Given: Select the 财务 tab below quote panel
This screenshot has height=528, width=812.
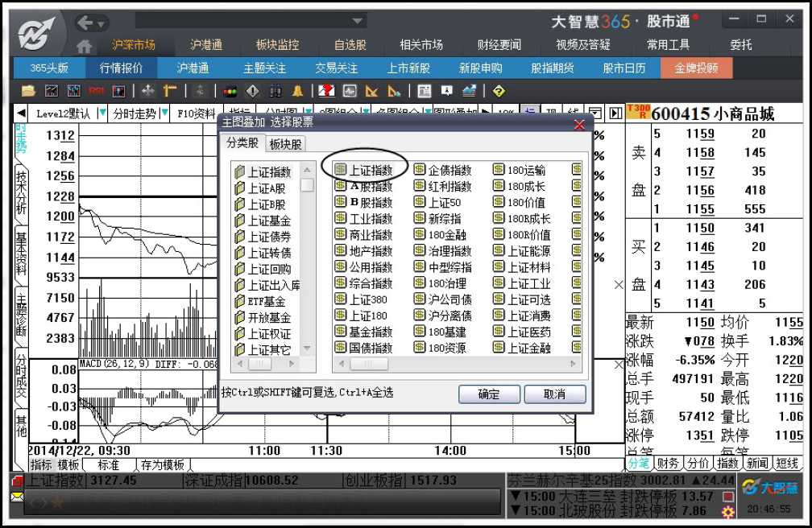Looking at the screenshot, I should click(x=668, y=463).
